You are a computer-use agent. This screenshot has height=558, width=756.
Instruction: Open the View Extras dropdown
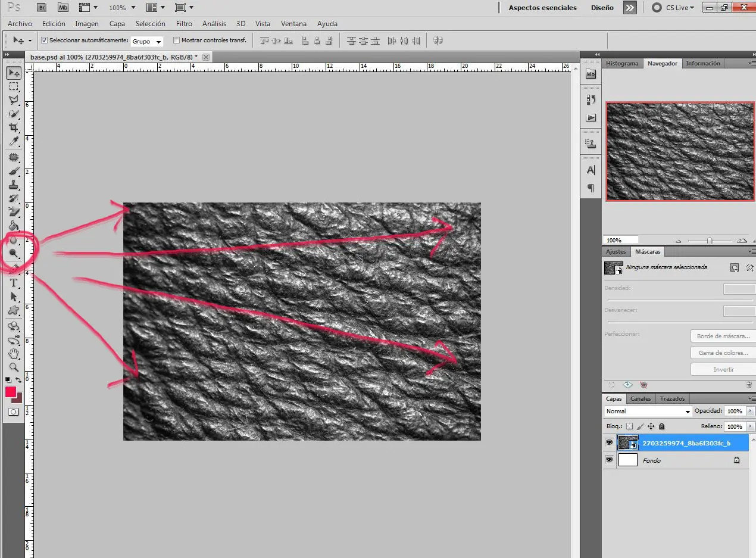(x=88, y=8)
